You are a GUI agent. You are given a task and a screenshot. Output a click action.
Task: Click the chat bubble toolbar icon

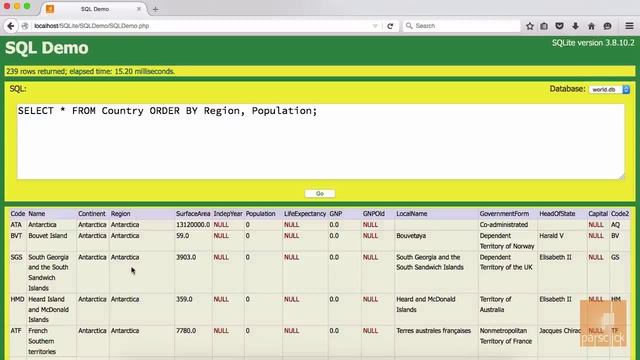click(x=607, y=26)
